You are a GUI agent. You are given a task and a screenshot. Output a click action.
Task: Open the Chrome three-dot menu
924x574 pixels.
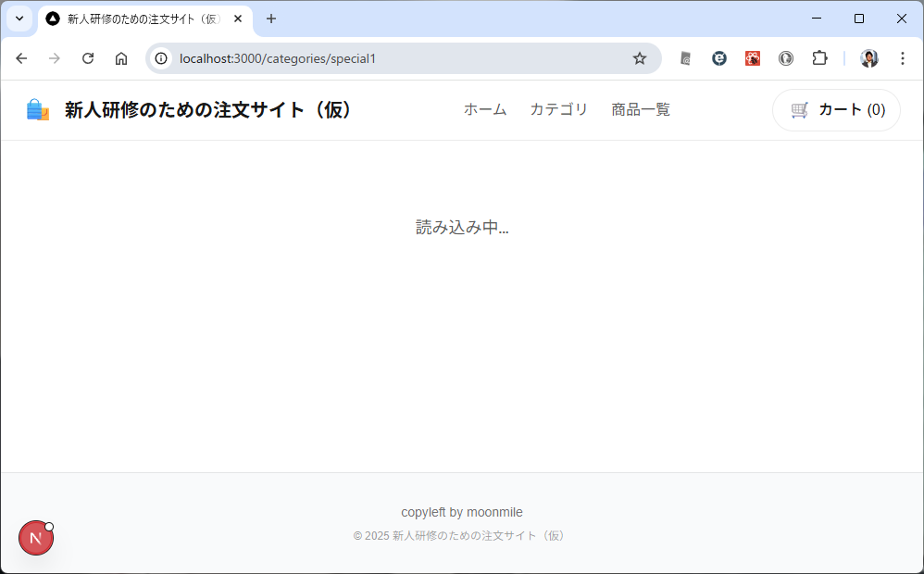(x=903, y=58)
